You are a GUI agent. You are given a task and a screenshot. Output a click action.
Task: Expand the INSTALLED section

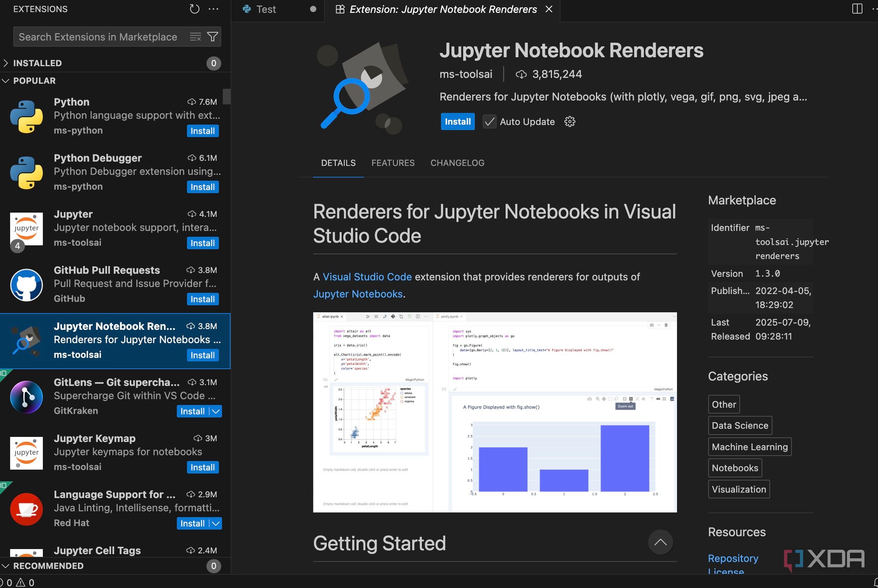click(37, 63)
